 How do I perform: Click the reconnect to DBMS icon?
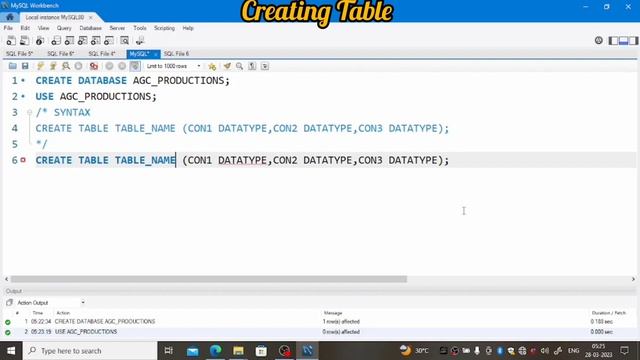tap(140, 40)
